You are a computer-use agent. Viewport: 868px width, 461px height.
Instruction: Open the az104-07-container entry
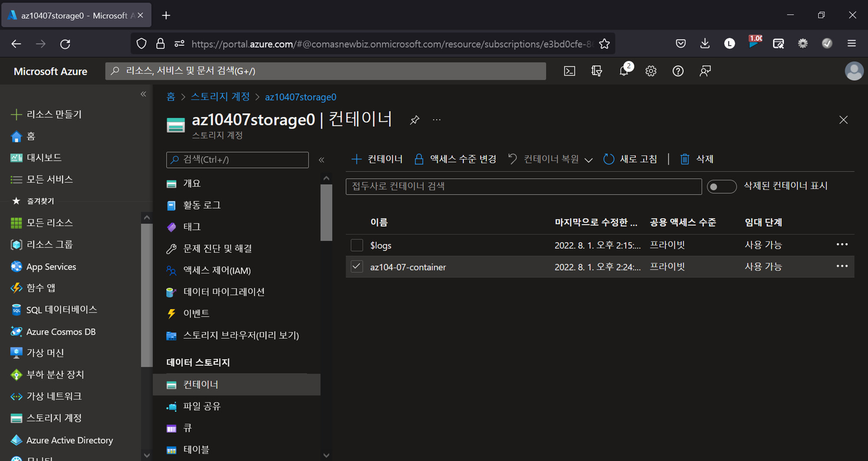coord(408,267)
